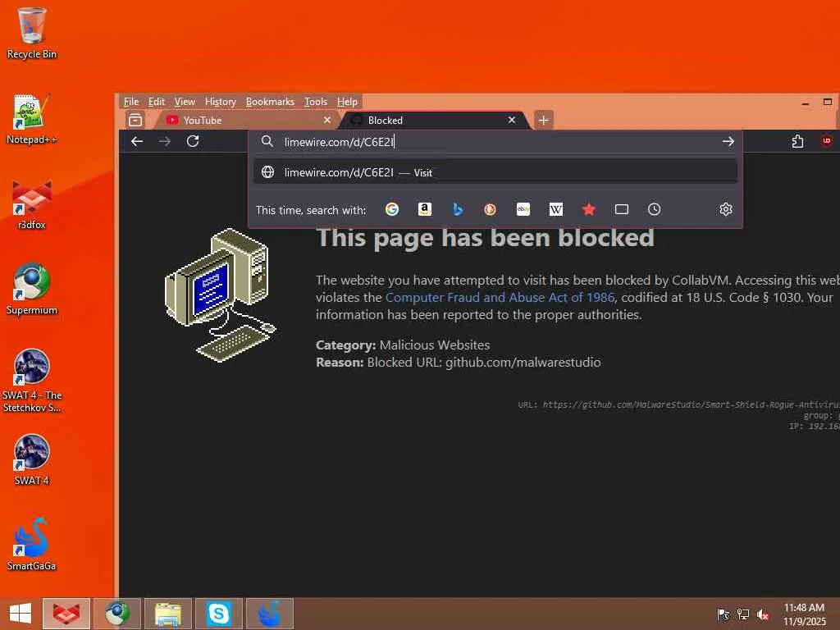This screenshot has height=630, width=840.
Task: Click the address bar URL field
Action: 495,142
